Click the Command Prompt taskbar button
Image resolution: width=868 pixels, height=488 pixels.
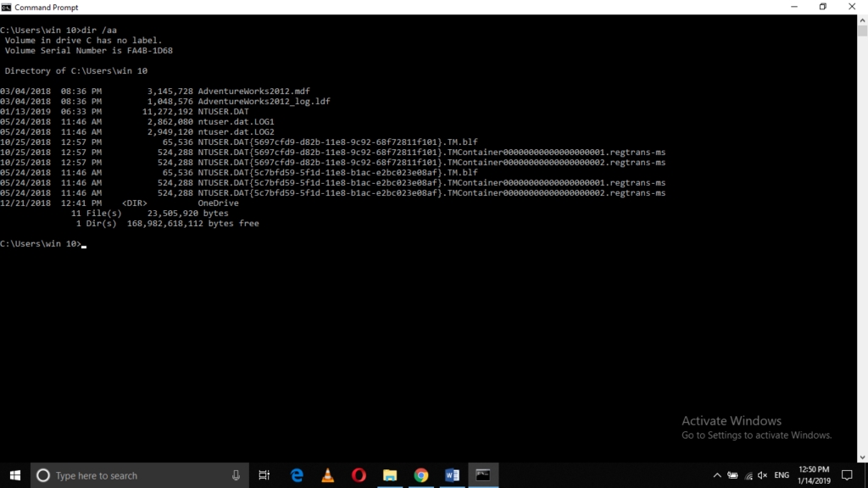tap(482, 475)
